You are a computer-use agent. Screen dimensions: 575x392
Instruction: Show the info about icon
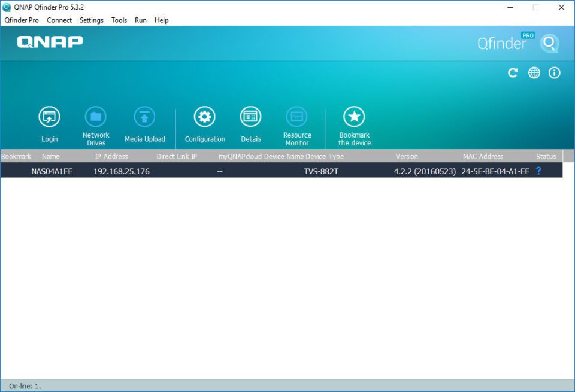pyautogui.click(x=555, y=73)
